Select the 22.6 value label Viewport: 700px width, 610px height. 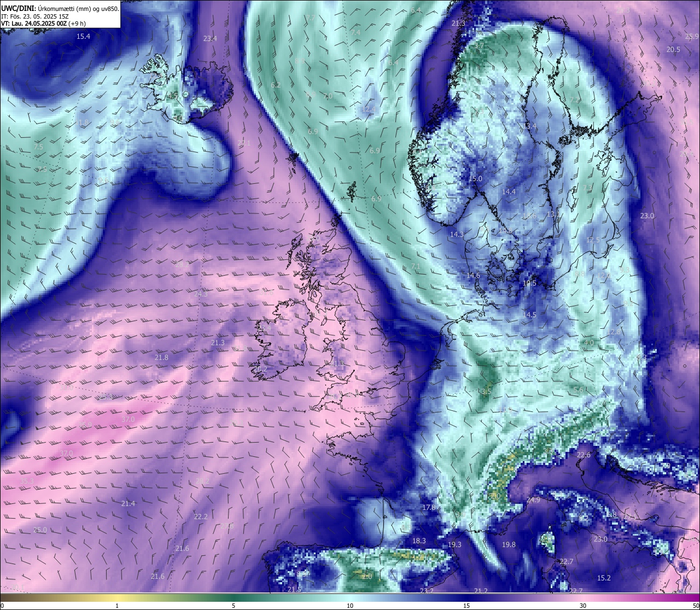(584, 455)
